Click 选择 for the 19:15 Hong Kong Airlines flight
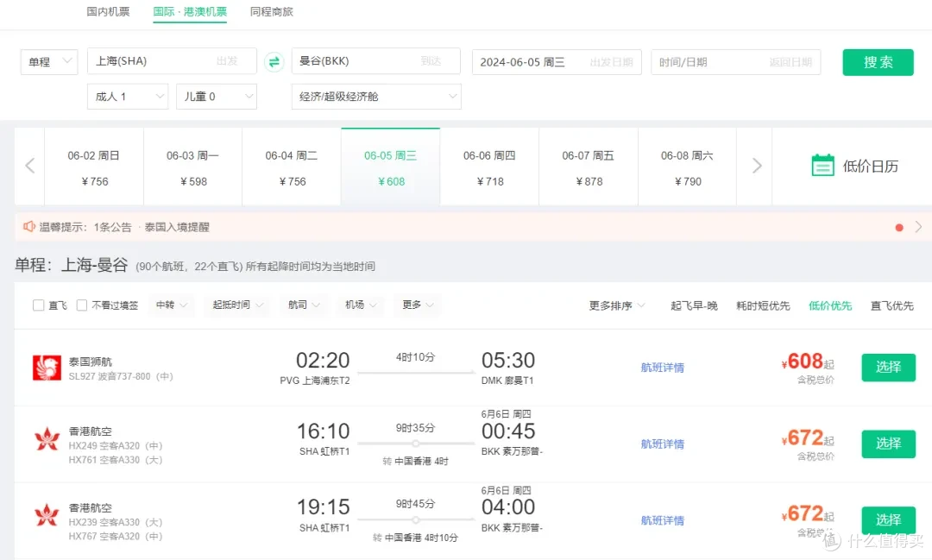932x560 pixels. point(889,520)
